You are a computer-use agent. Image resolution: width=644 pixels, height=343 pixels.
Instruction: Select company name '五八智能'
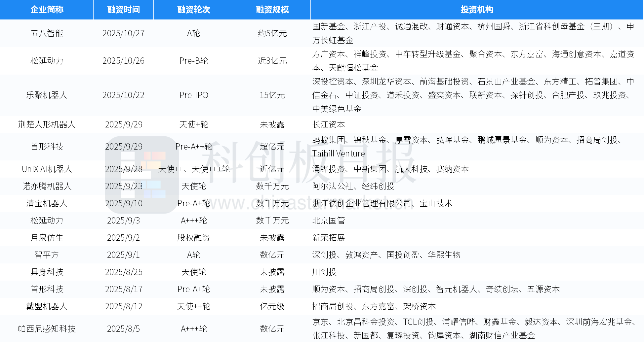click(x=47, y=33)
